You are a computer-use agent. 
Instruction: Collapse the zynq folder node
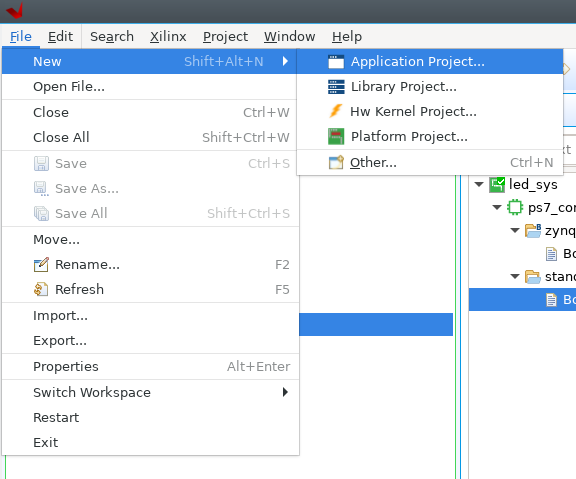click(x=515, y=230)
